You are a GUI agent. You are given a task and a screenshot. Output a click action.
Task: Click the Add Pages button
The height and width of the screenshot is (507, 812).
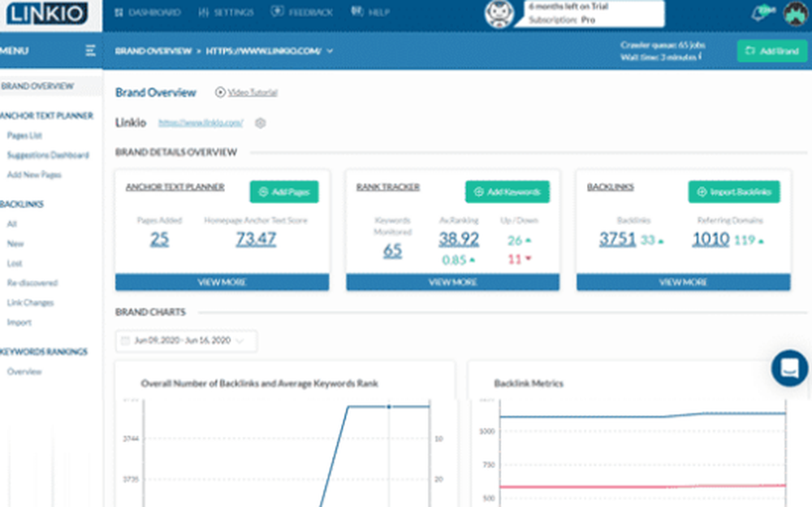283,192
